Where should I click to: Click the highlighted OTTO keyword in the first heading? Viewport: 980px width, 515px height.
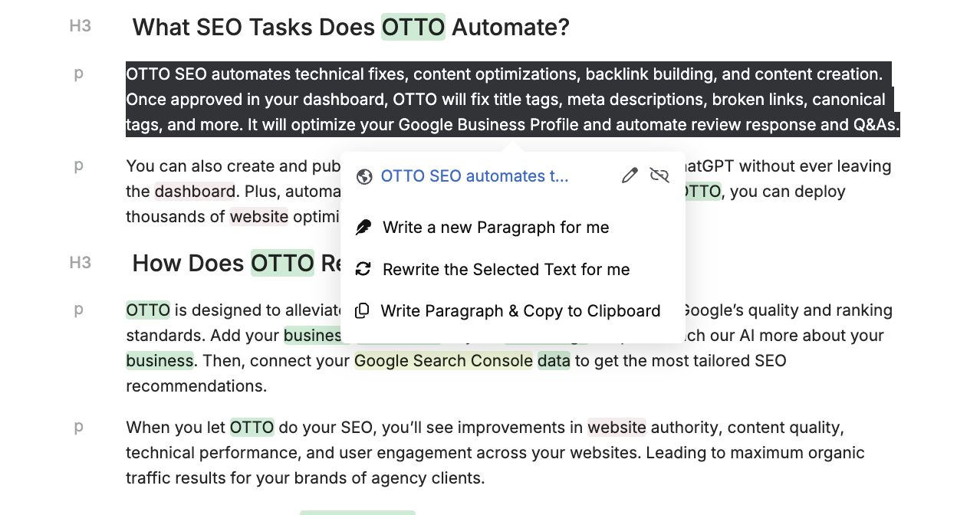pos(413,27)
